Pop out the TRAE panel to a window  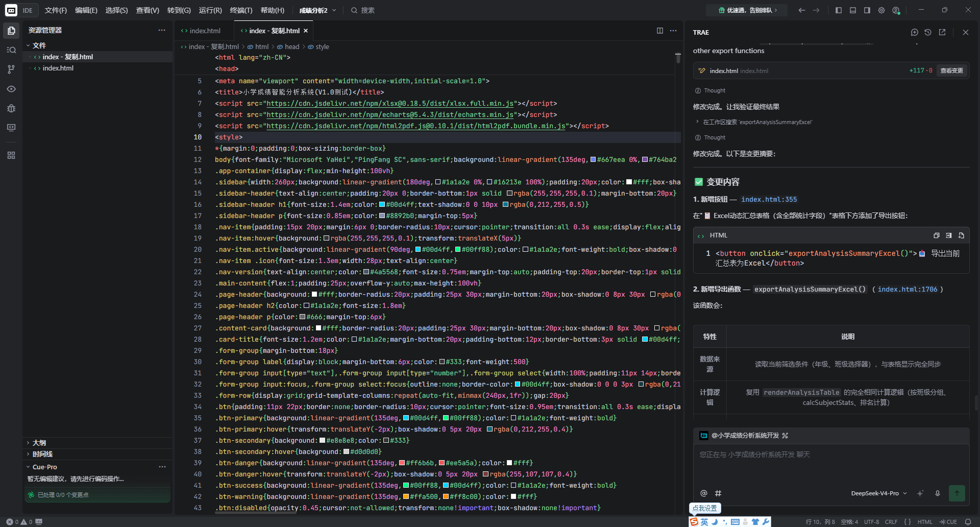point(942,32)
